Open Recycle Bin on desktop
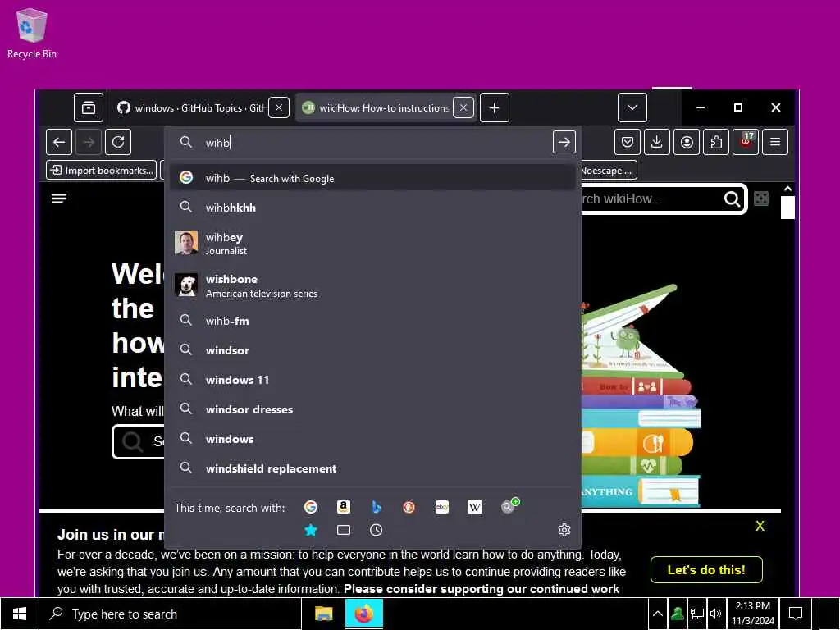Screen dimensions: 840x630 coord(32,33)
